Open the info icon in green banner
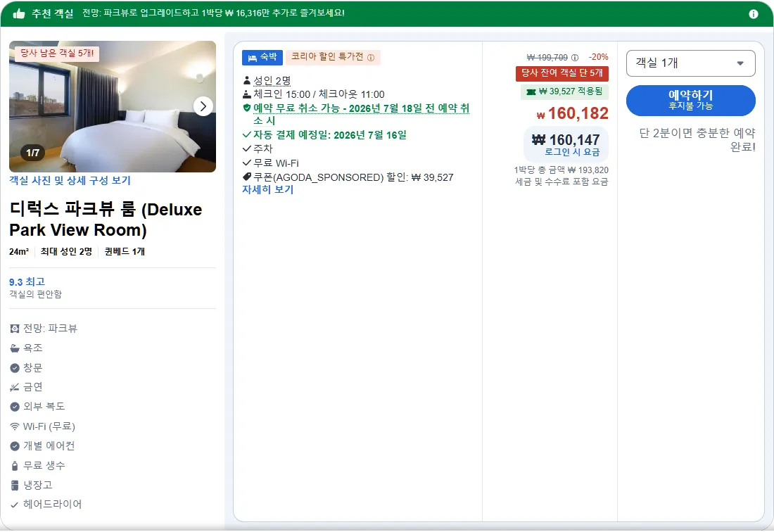Viewport: 774px width, 532px height. (754, 14)
